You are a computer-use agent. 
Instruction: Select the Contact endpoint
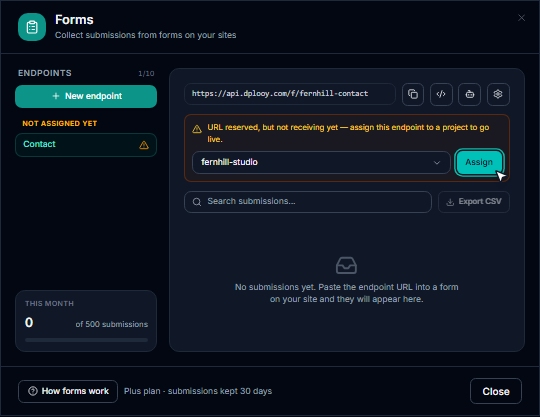click(x=86, y=145)
